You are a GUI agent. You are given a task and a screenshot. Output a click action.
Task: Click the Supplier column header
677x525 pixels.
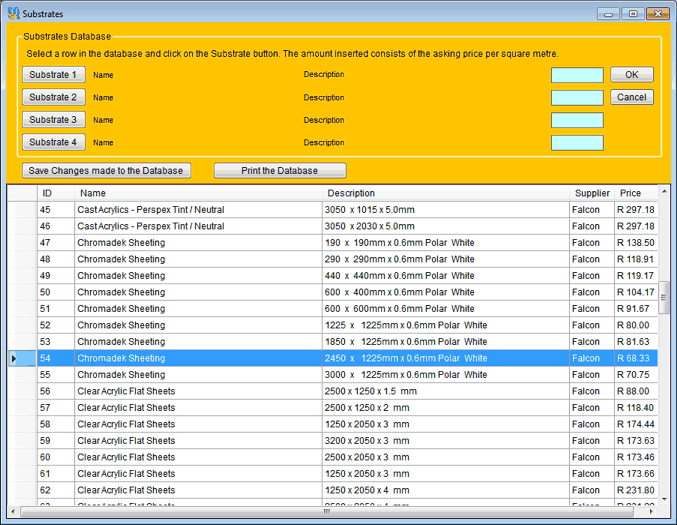coord(592,193)
